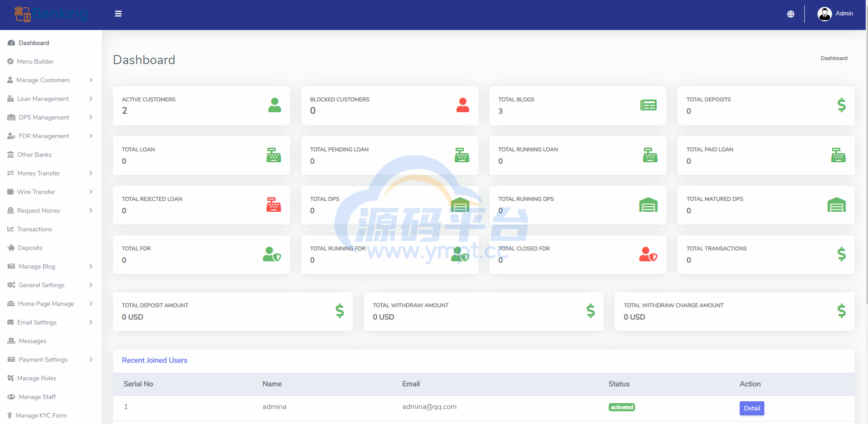The width and height of the screenshot is (868, 424).
Task: Open Menu Builder in the sidebar
Action: 50,61
